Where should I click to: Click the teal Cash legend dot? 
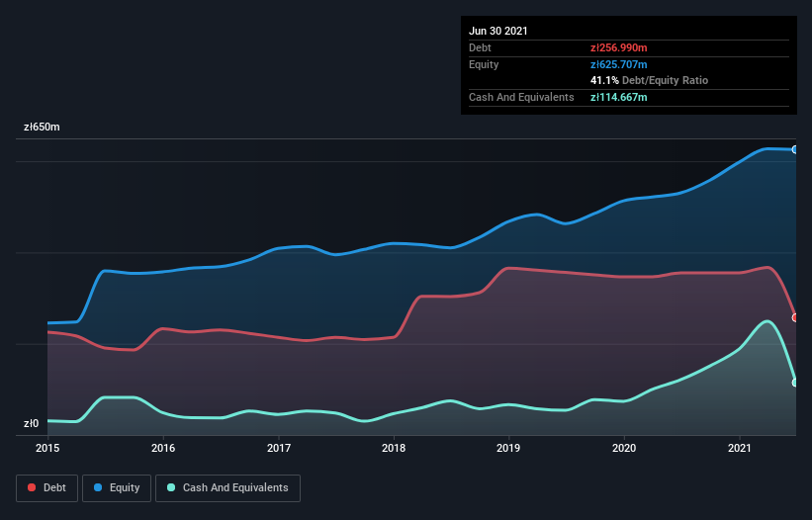point(171,487)
